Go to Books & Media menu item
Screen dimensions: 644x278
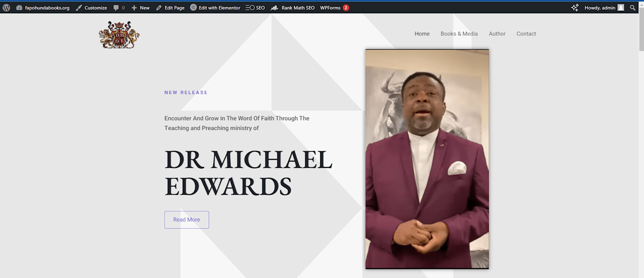pos(459,34)
